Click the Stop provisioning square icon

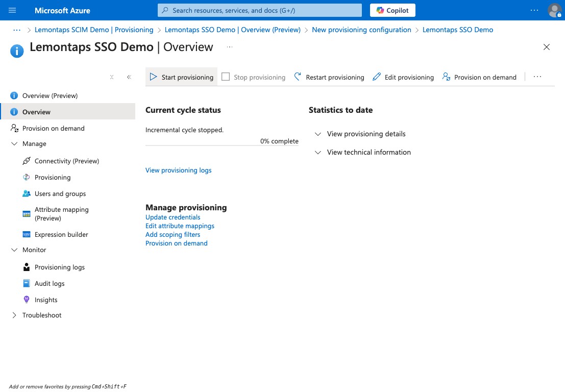pyautogui.click(x=226, y=77)
